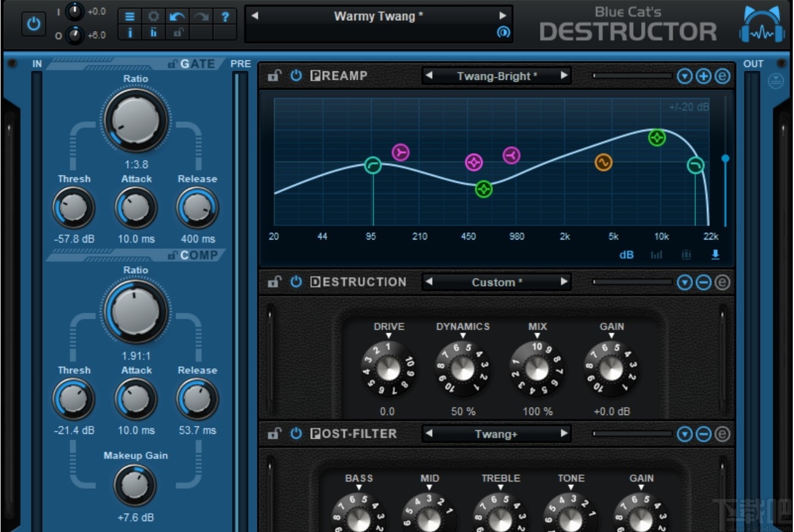Image resolution: width=794 pixels, height=532 pixels.
Task: Open the help question mark icon
Action: pyautogui.click(x=224, y=16)
